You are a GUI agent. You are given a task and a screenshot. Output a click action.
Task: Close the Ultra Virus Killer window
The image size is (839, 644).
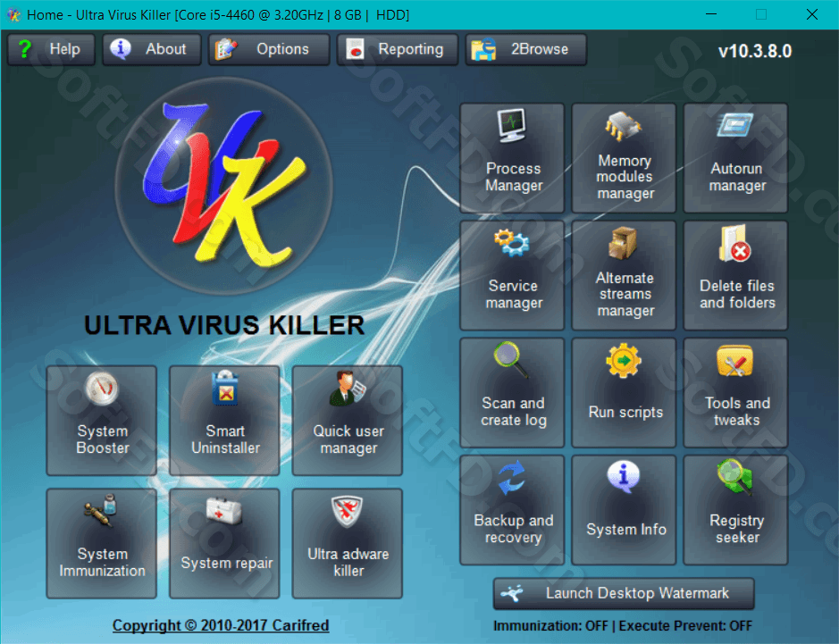[811, 14]
